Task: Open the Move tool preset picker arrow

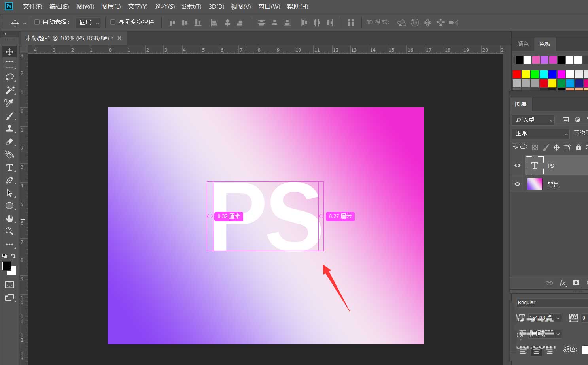Action: 25,23
